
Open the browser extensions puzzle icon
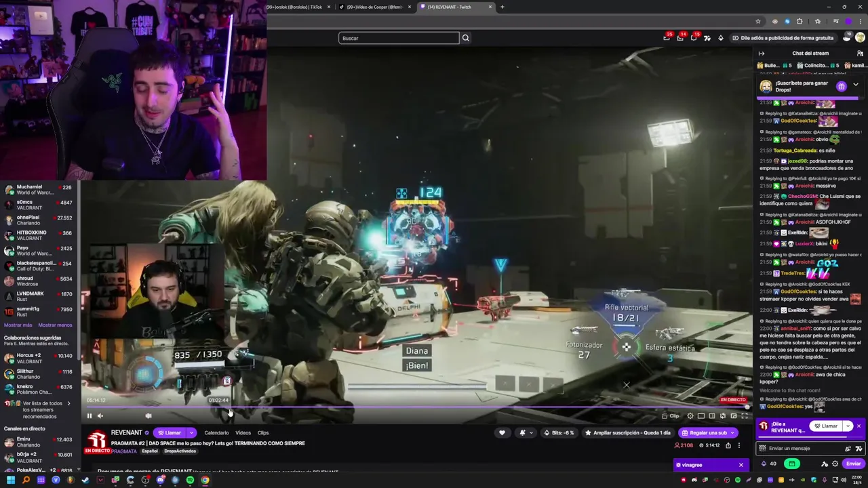[800, 21]
